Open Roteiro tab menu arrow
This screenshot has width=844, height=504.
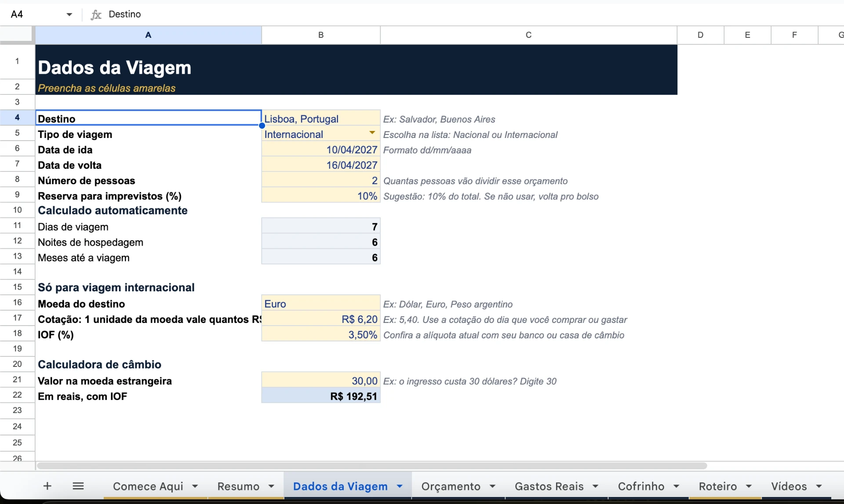pos(749,486)
